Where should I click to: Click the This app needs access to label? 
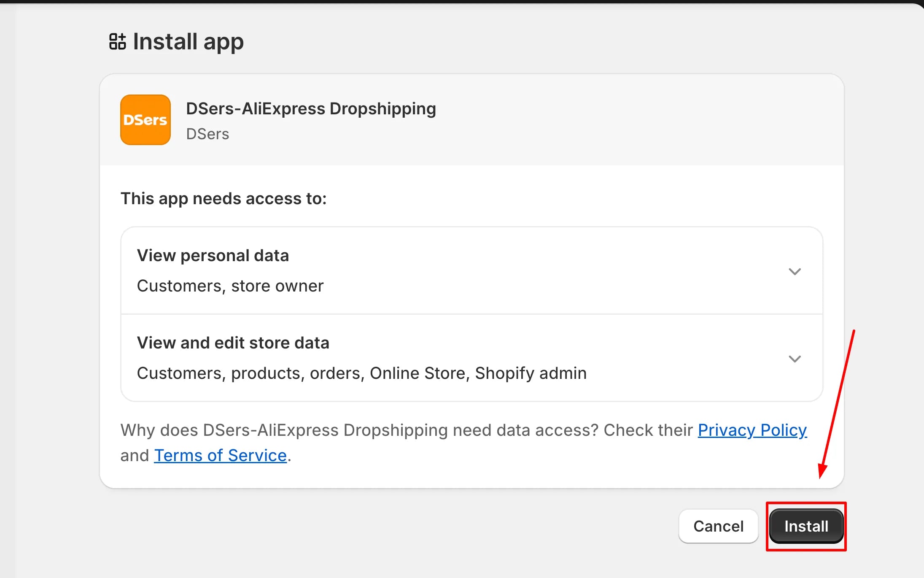pos(224,198)
